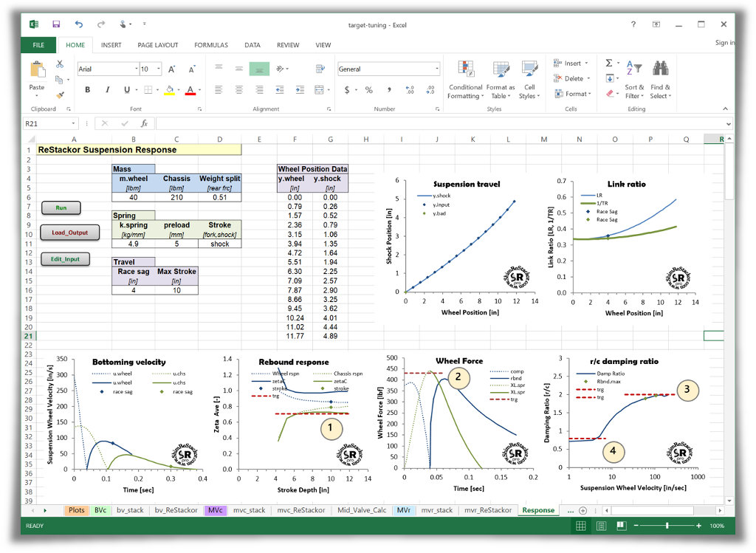Click the Run macro button

point(61,207)
